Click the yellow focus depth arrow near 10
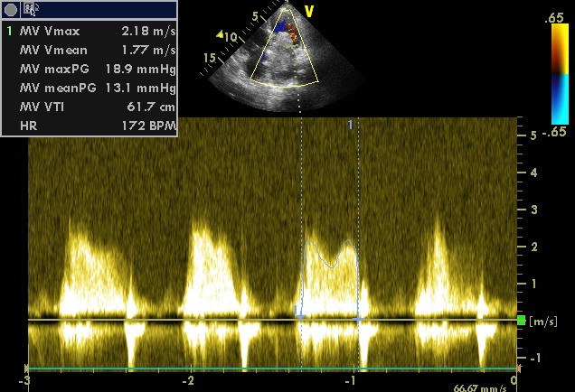 [220, 35]
